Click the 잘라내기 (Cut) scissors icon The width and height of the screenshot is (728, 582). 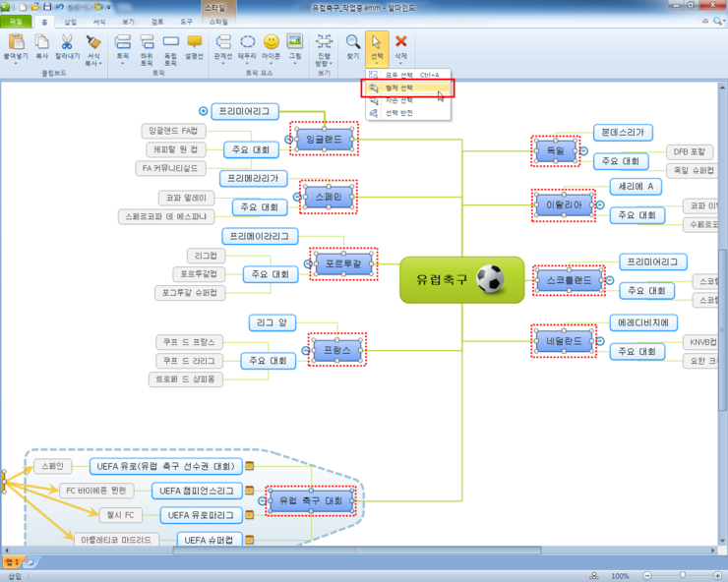pos(67,44)
